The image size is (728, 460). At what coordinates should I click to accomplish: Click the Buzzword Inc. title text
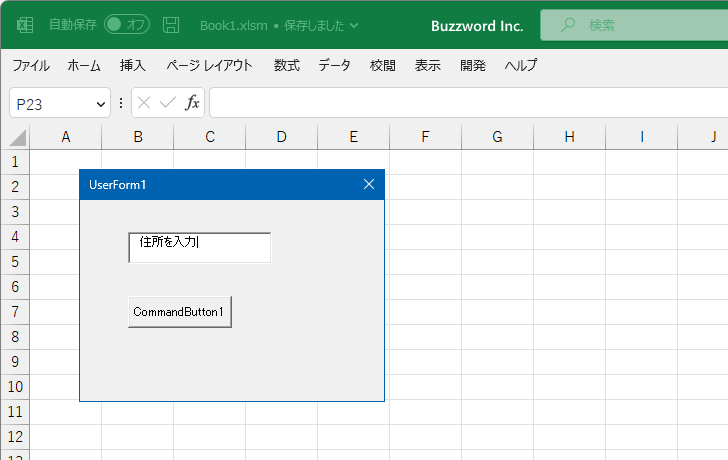click(x=477, y=26)
